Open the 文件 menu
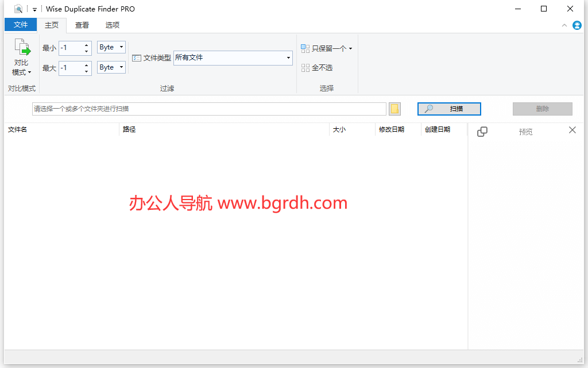This screenshot has height=368, width=588. tap(21, 25)
